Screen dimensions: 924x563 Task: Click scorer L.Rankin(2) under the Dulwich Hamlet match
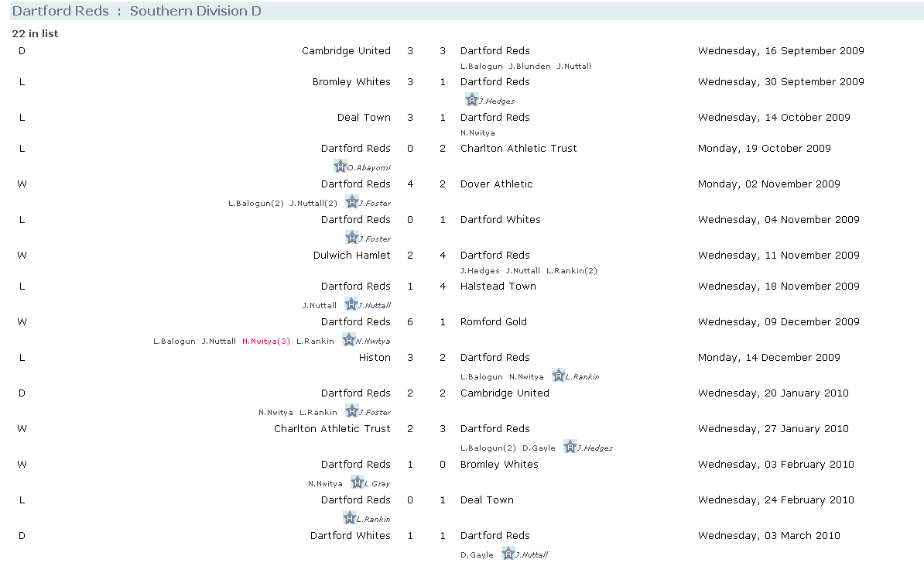click(x=572, y=271)
